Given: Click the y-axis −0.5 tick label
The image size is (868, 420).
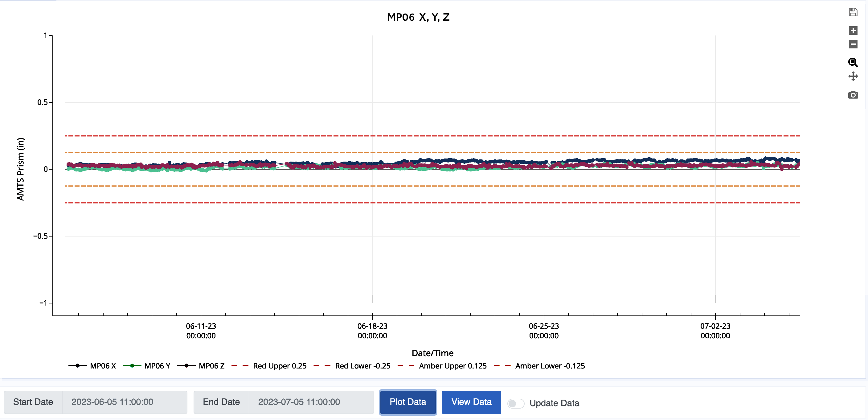Looking at the screenshot, I should point(40,236).
